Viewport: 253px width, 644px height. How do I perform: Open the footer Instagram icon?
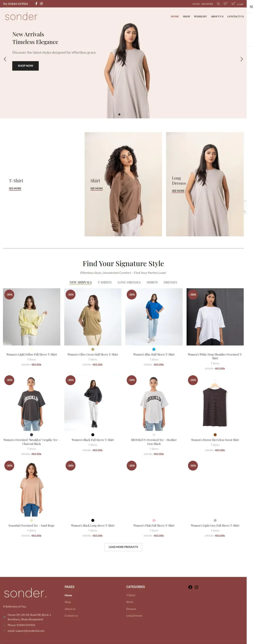click(197, 587)
